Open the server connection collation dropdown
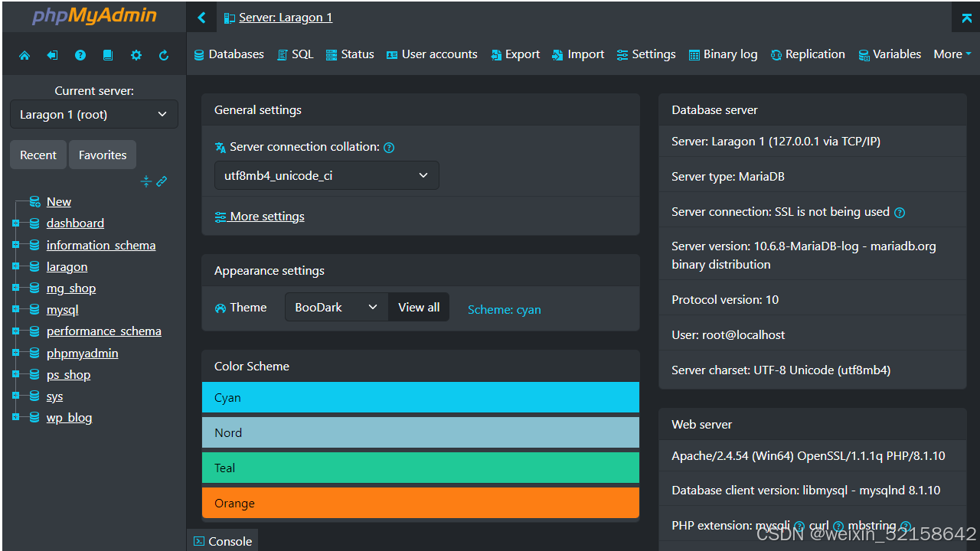Viewport: 980px width, 551px height. [326, 176]
